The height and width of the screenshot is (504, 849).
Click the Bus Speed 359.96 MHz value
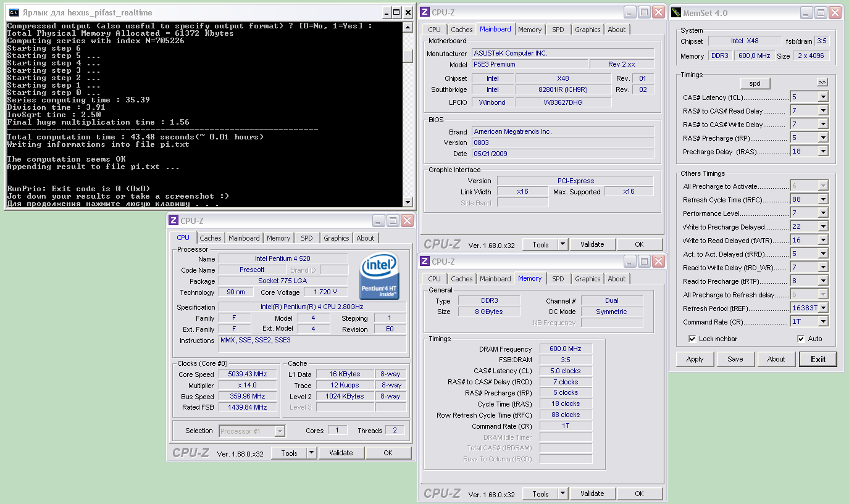click(x=247, y=396)
